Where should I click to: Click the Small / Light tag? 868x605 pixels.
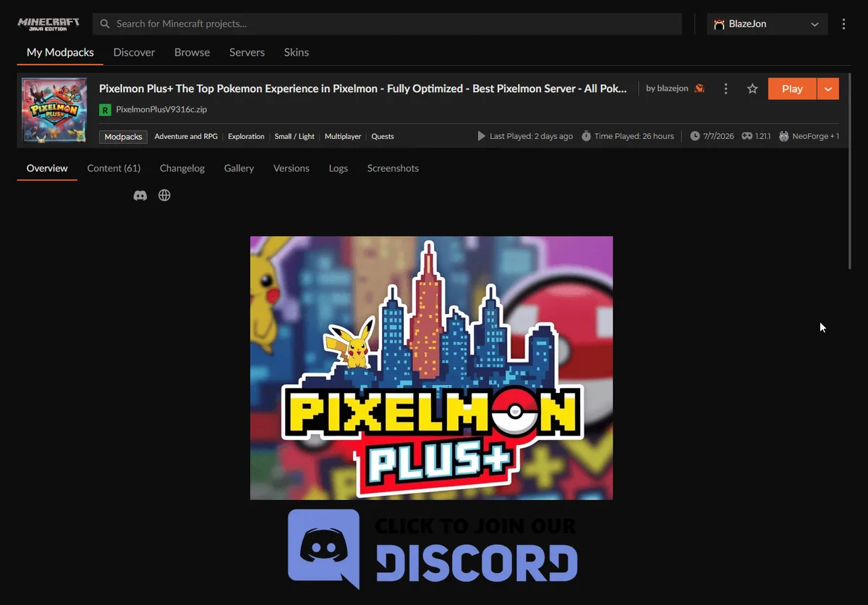click(294, 136)
